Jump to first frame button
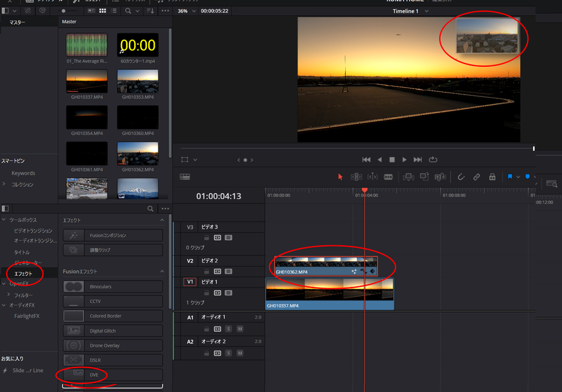The width and height of the screenshot is (562, 392). pyautogui.click(x=366, y=159)
